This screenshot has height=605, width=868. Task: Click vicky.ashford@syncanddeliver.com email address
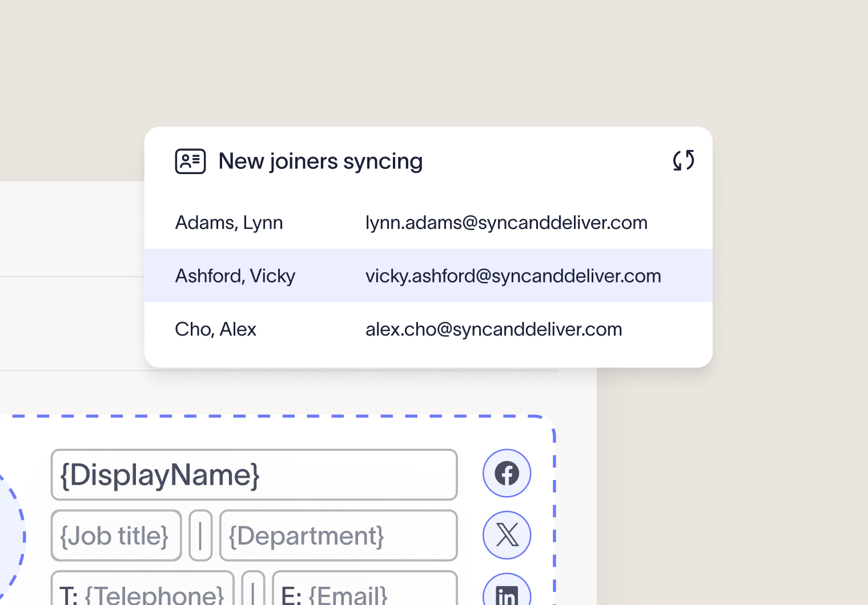pyautogui.click(x=513, y=276)
